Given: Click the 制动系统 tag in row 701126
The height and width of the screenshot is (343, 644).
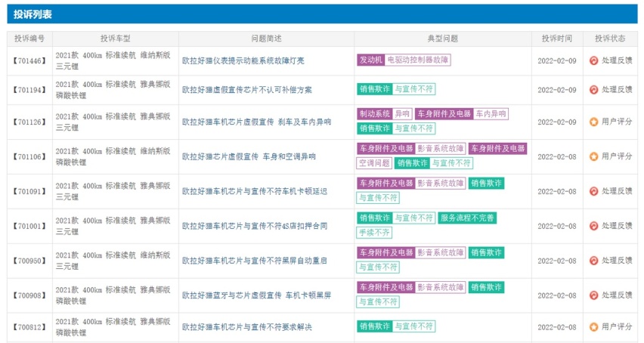Looking at the screenshot, I should point(375,114).
